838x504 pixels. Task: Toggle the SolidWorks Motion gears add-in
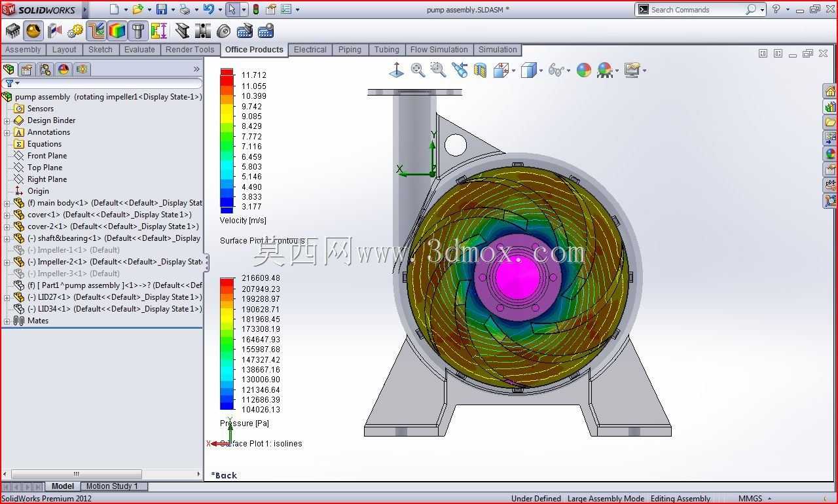tap(75, 31)
